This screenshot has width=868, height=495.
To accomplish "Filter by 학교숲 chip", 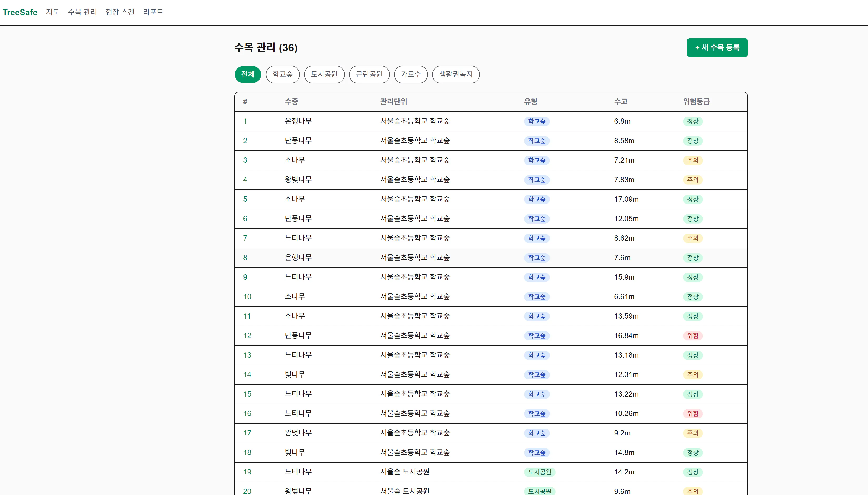I will pos(282,74).
